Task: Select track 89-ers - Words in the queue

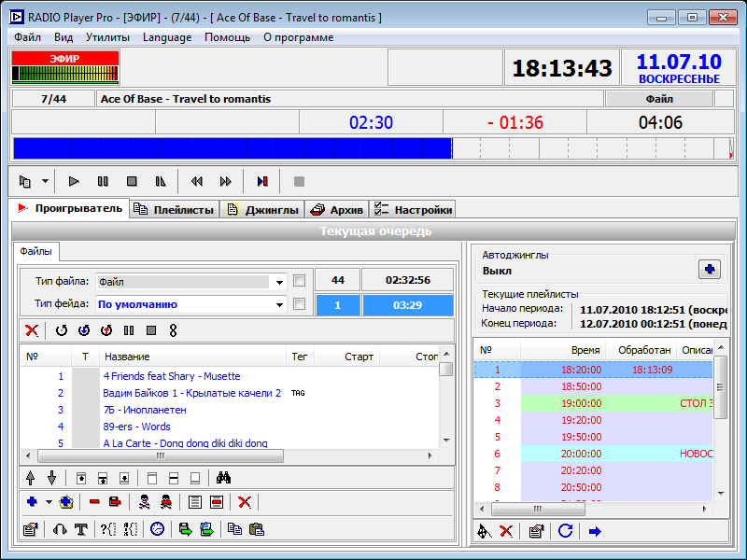Action: 136,427
